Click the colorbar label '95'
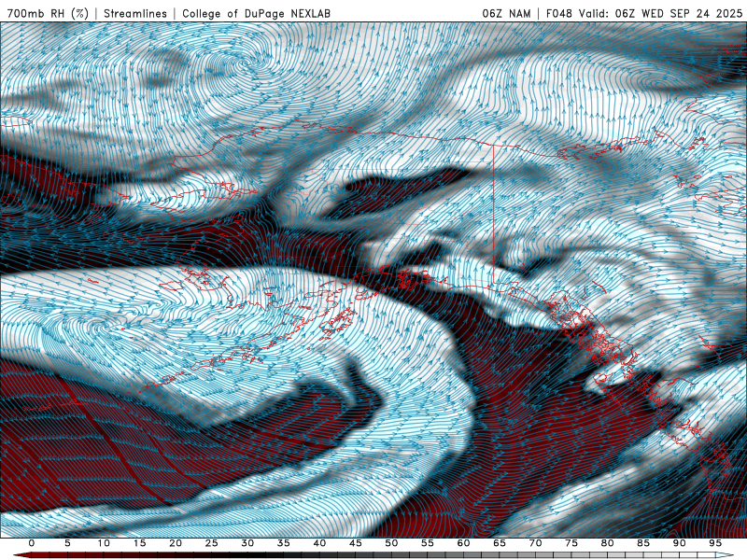Viewport: 747px width, 560px height. point(715,543)
